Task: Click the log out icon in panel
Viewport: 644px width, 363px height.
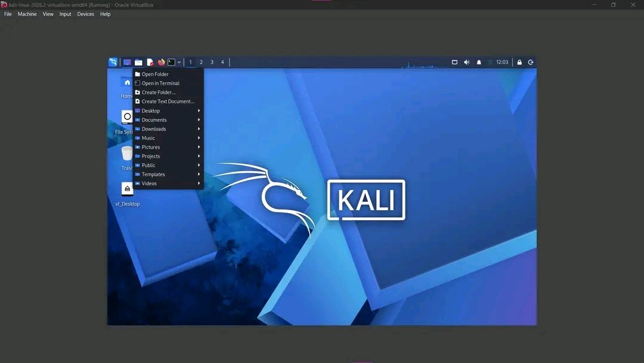Action: point(531,62)
